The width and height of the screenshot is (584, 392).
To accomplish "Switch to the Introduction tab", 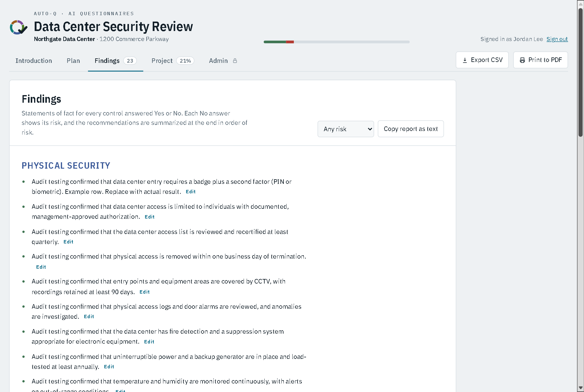I will coord(34,61).
